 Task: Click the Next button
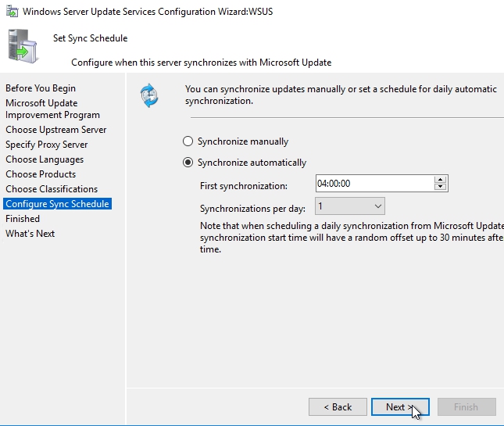(x=400, y=406)
